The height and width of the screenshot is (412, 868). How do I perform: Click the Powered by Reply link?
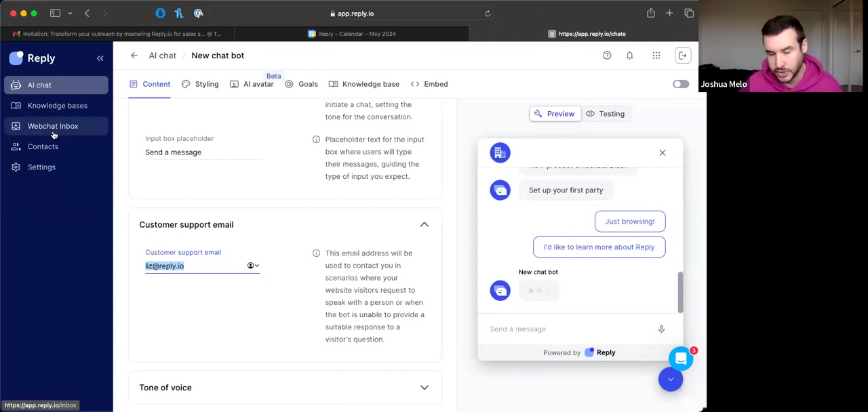[x=579, y=353]
